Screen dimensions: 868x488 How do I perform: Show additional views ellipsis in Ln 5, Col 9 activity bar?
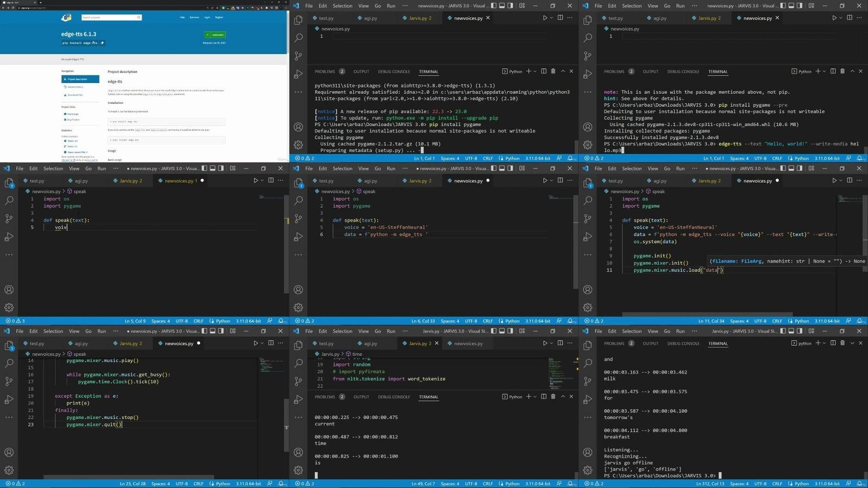pyautogui.click(x=9, y=255)
